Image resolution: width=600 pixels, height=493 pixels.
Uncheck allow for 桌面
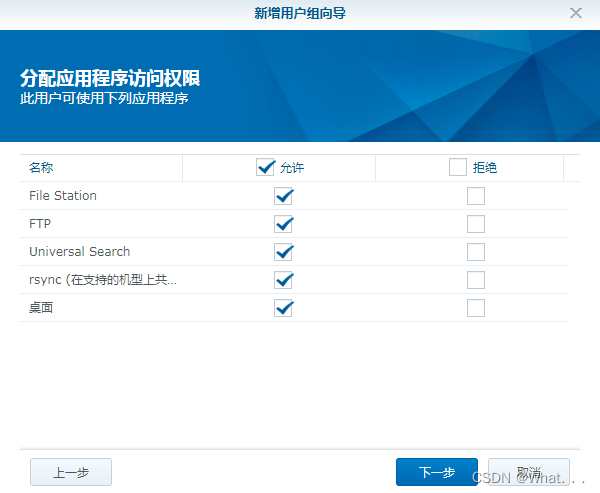284,308
